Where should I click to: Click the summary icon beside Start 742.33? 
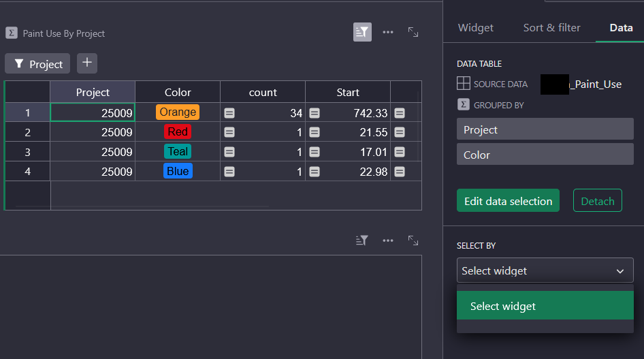coord(315,113)
